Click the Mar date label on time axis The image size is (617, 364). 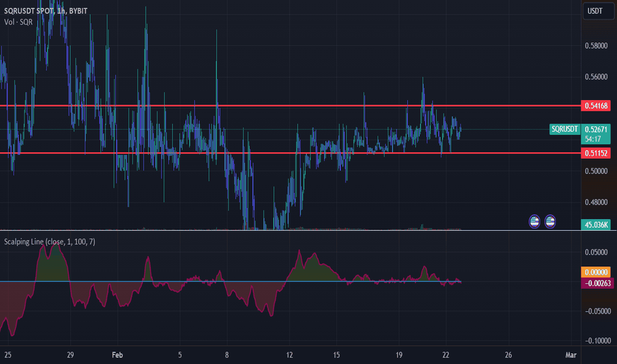[x=571, y=355]
